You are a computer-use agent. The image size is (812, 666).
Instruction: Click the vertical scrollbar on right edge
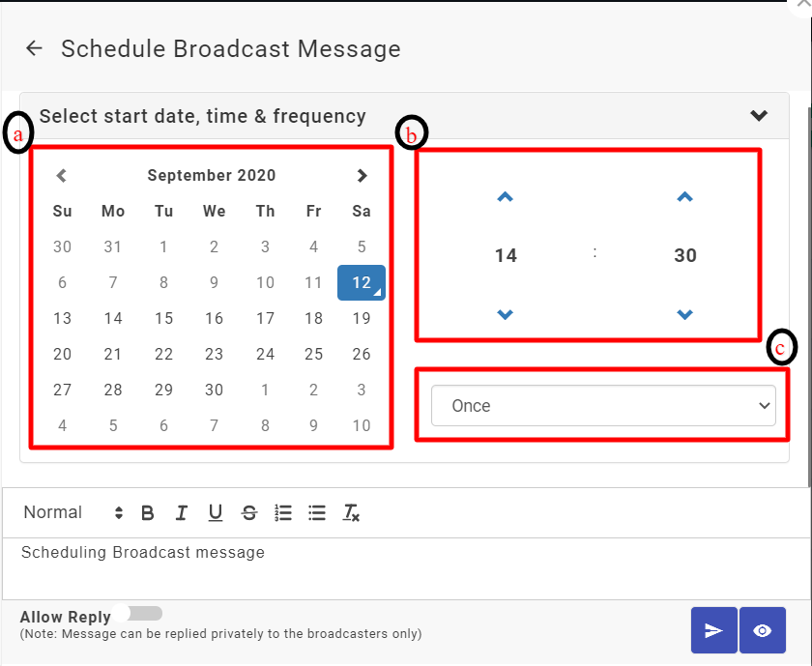(809, 298)
